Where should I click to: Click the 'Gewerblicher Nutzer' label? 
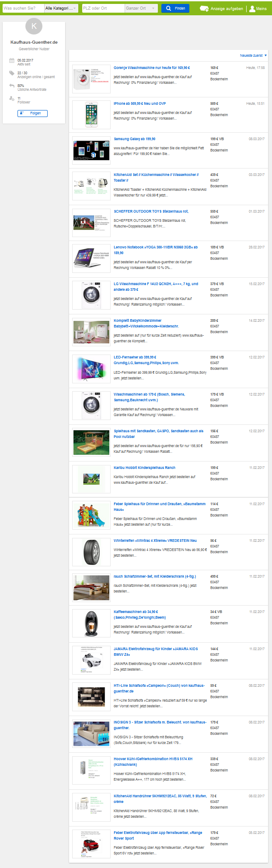pos(34,49)
